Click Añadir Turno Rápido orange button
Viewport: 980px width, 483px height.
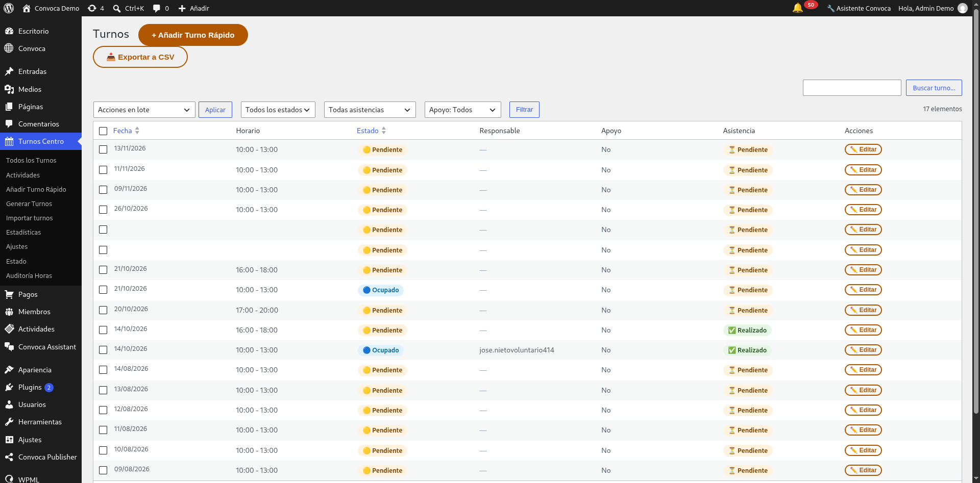[x=193, y=35]
